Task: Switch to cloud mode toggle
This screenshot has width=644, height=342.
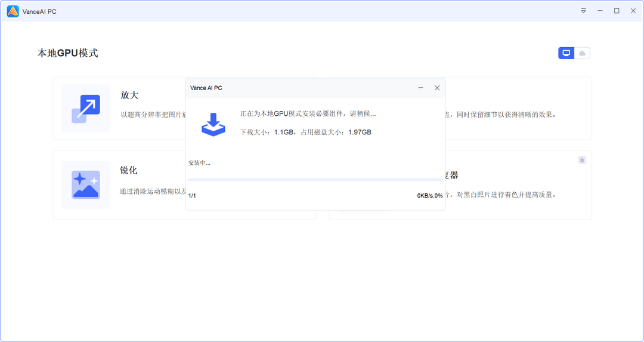Action: [x=582, y=53]
